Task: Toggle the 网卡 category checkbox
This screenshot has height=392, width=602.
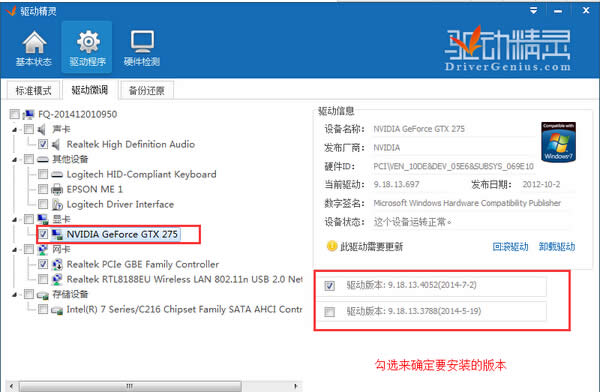Action: [x=29, y=249]
